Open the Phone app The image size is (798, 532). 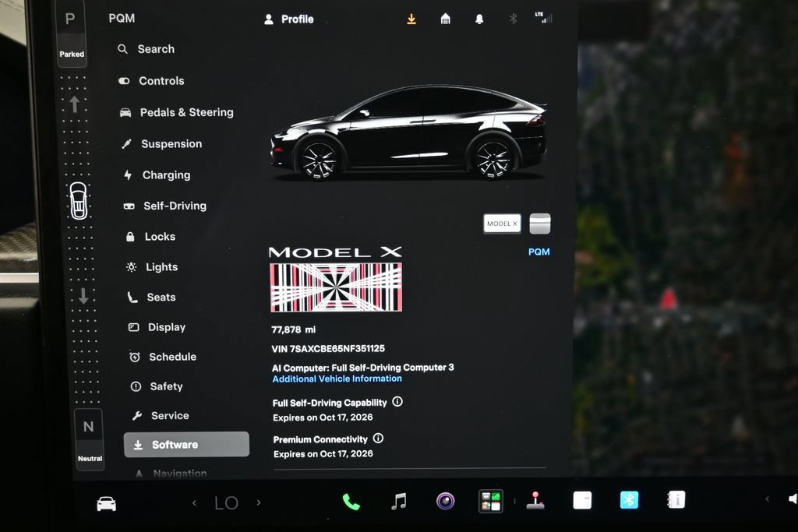coord(351,502)
